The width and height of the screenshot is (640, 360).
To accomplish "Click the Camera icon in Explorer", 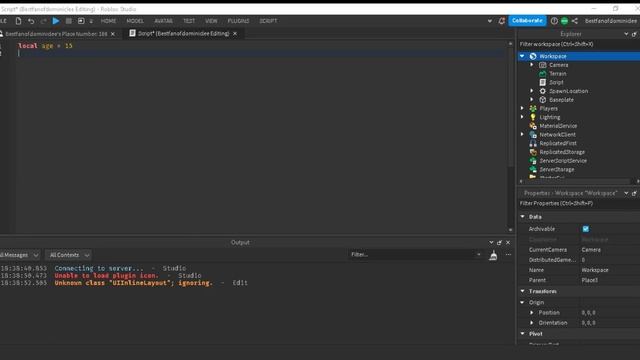I will [x=542, y=65].
